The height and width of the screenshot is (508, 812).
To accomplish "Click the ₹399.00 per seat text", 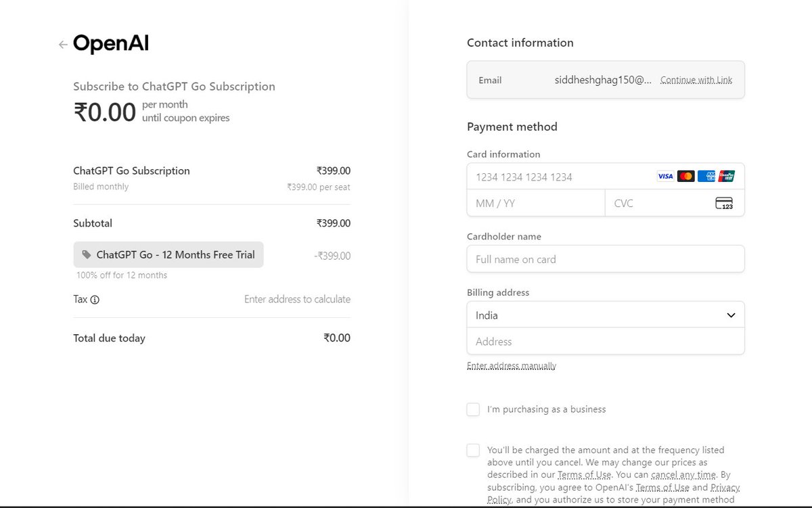I will pos(318,187).
